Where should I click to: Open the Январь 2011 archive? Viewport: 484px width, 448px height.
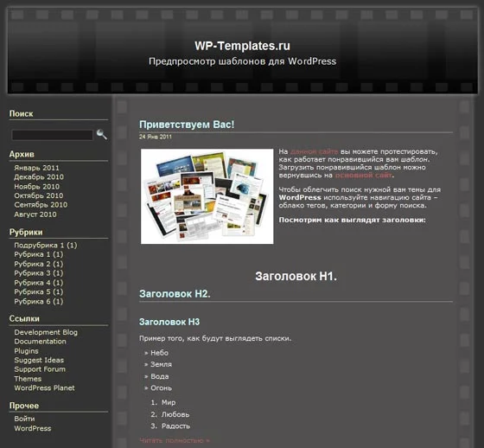(x=36, y=168)
